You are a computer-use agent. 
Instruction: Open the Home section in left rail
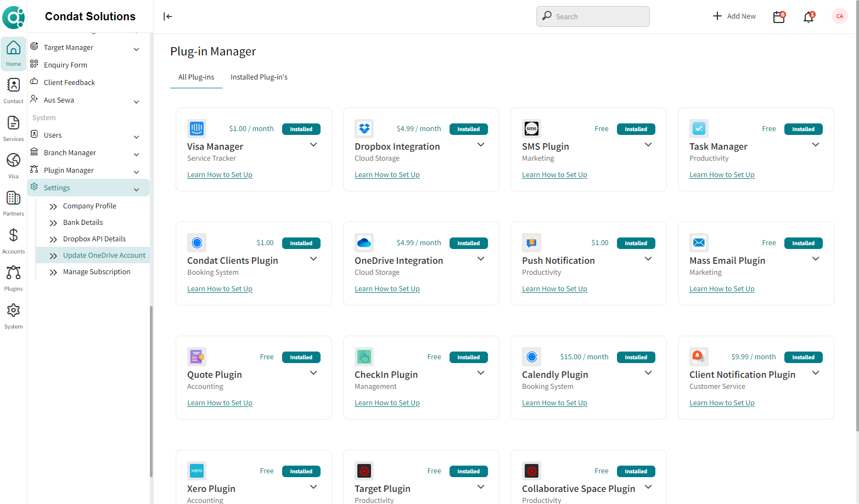coord(13,54)
